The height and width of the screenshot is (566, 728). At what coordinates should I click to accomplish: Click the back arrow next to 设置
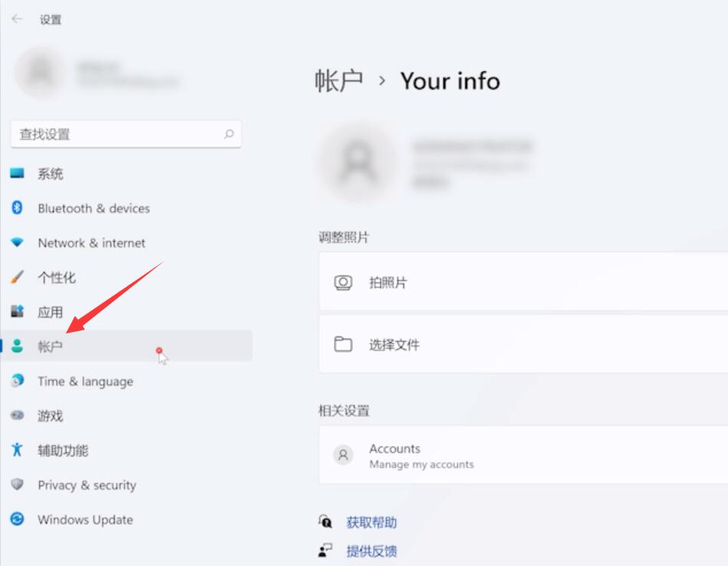17,19
